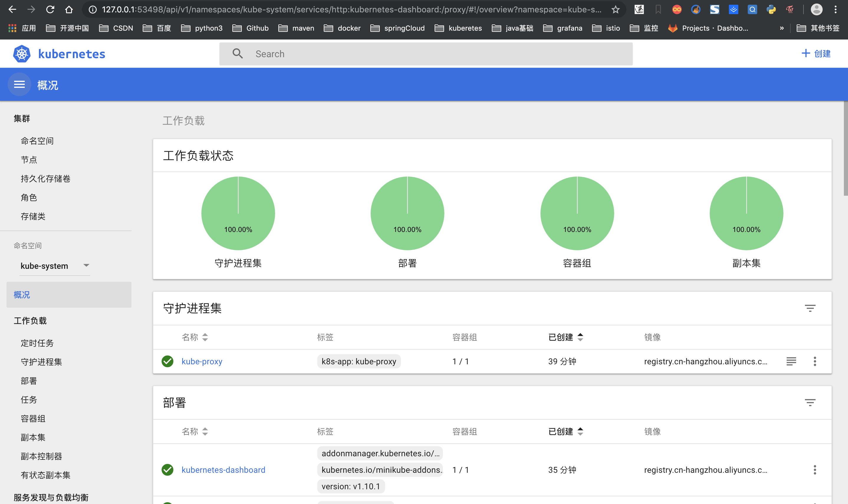Click the browser forward arrow

point(31,9)
